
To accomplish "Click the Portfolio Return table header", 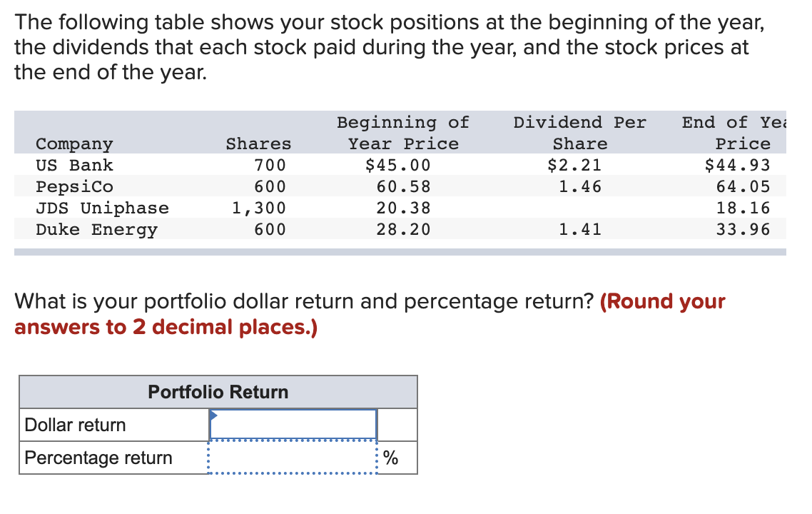I will point(217,392).
